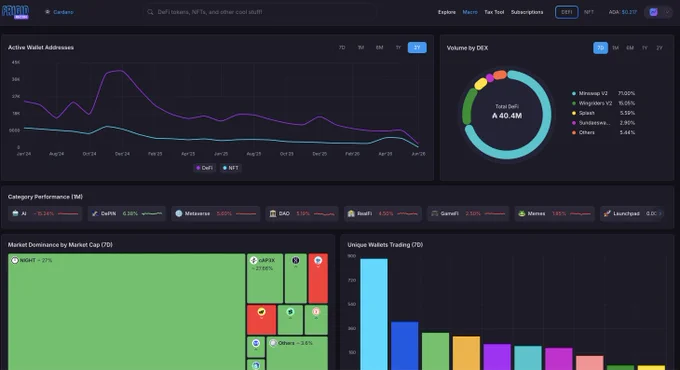
Task: Click Minswap V2 legend entry
Action: coord(603,94)
